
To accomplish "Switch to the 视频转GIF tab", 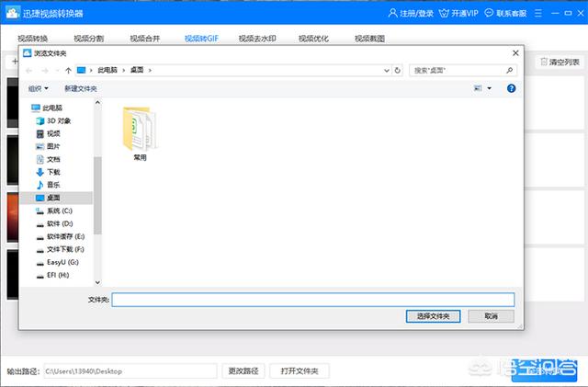I will coord(201,39).
